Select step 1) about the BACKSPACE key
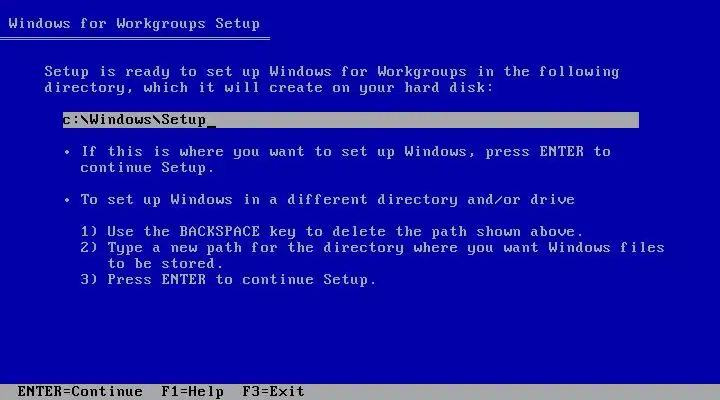This screenshot has width=720, height=400. 332,231
